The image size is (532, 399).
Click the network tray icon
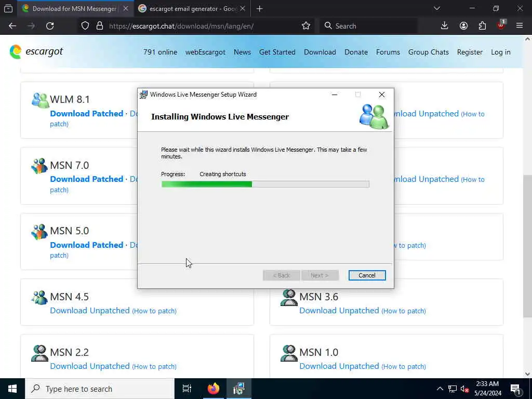click(453, 389)
